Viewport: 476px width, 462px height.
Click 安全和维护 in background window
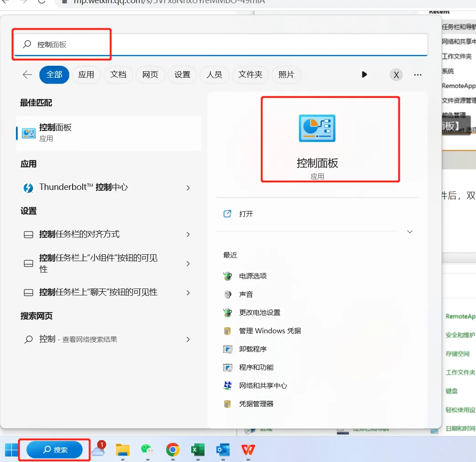(x=460, y=335)
